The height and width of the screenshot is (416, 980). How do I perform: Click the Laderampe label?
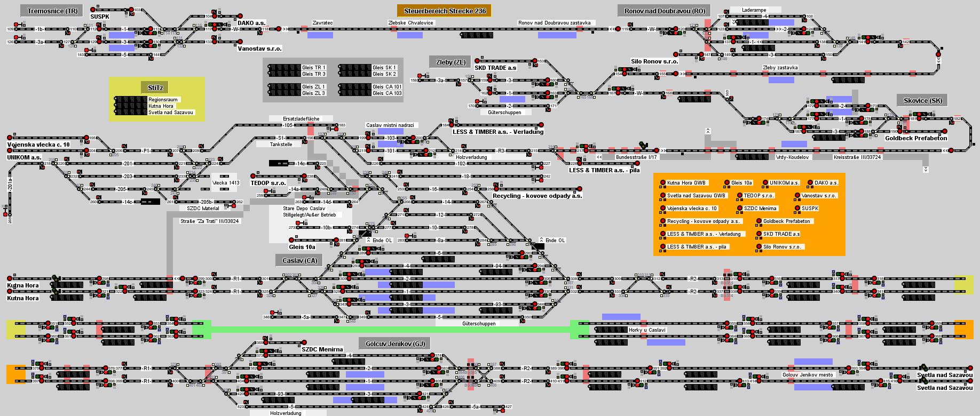click(754, 10)
